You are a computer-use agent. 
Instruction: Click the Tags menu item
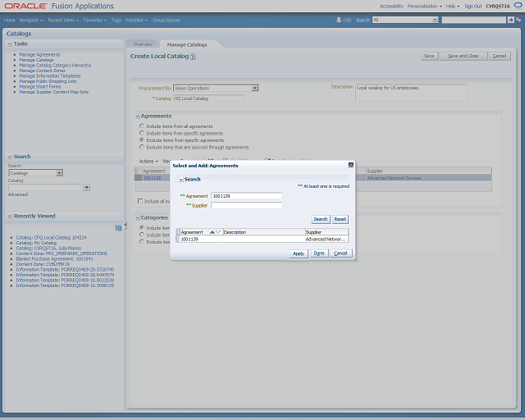(x=116, y=20)
